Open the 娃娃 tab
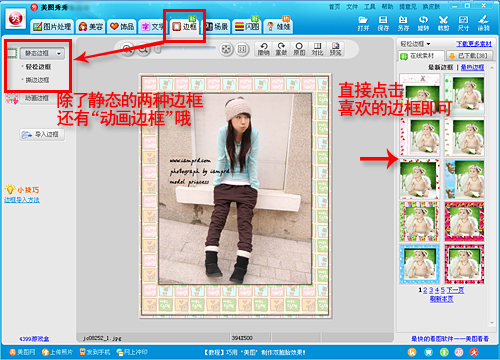The image size is (500, 360). point(279,27)
